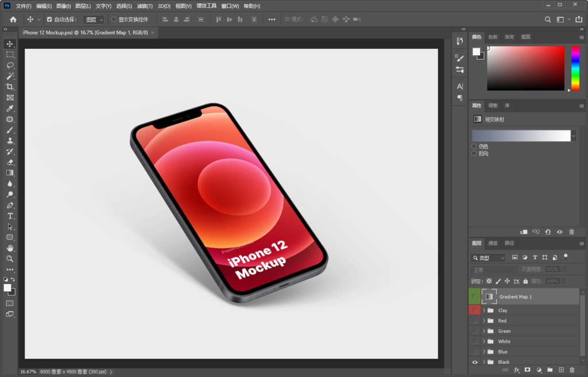Enable the 仿色 checkbox
The height and width of the screenshot is (377, 588).
pyautogui.click(x=474, y=147)
